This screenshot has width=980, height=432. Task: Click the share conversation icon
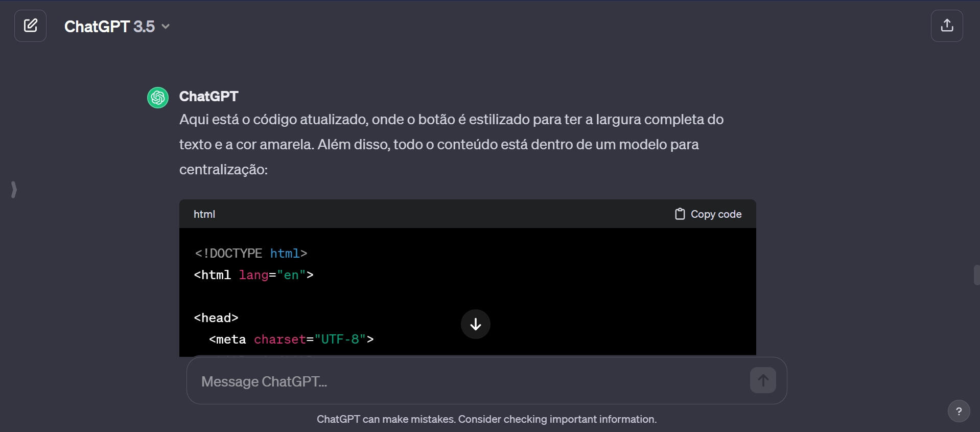coord(947,26)
